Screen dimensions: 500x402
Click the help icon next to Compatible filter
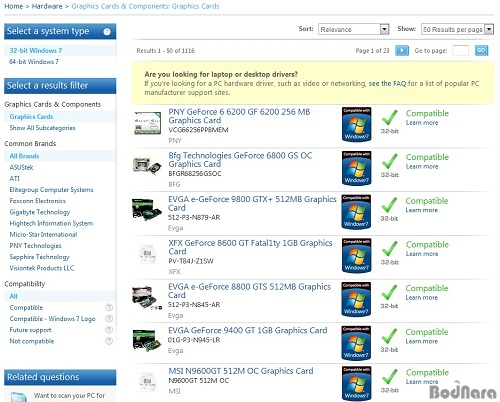pyautogui.click(x=109, y=307)
